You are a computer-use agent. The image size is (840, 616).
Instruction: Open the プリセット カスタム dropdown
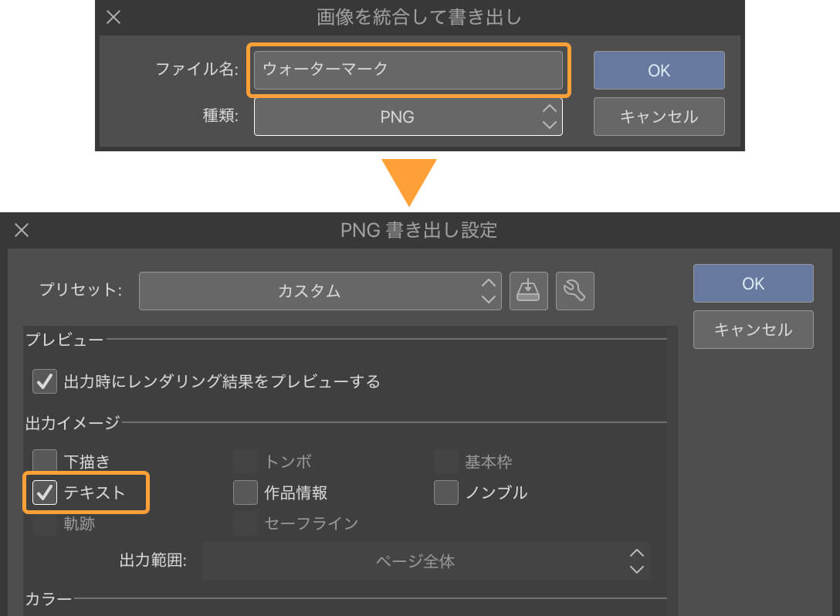click(320, 291)
